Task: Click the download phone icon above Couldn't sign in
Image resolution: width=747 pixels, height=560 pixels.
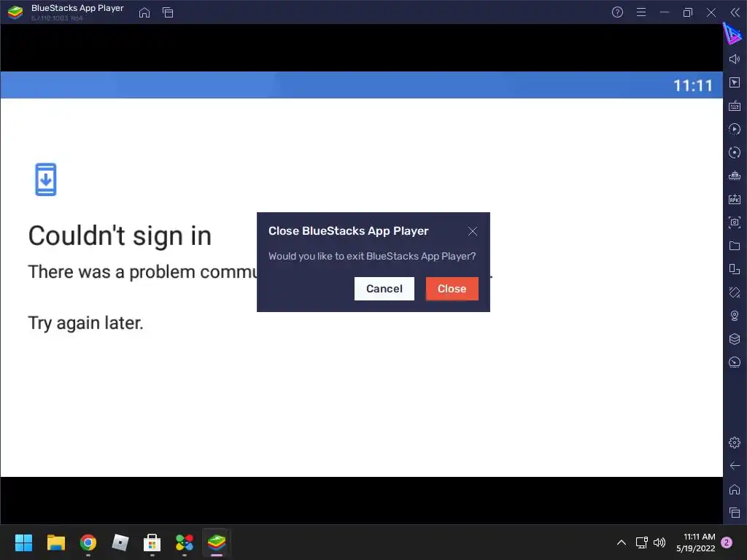Action: click(46, 179)
